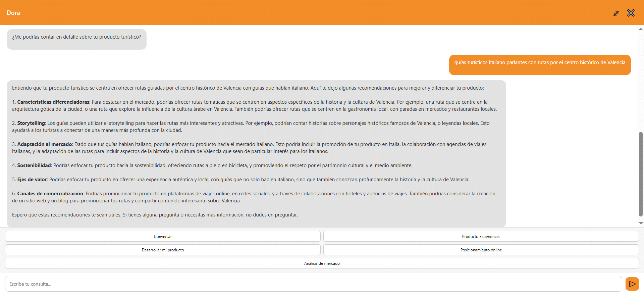Click the 'Canales de comercialización' heading
644x295 pixels.
[x=50, y=194]
